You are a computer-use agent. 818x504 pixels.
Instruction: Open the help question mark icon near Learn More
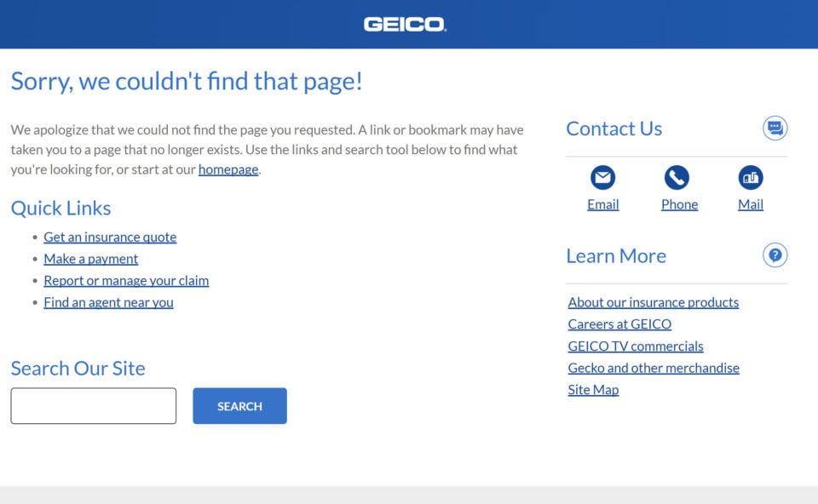point(775,255)
